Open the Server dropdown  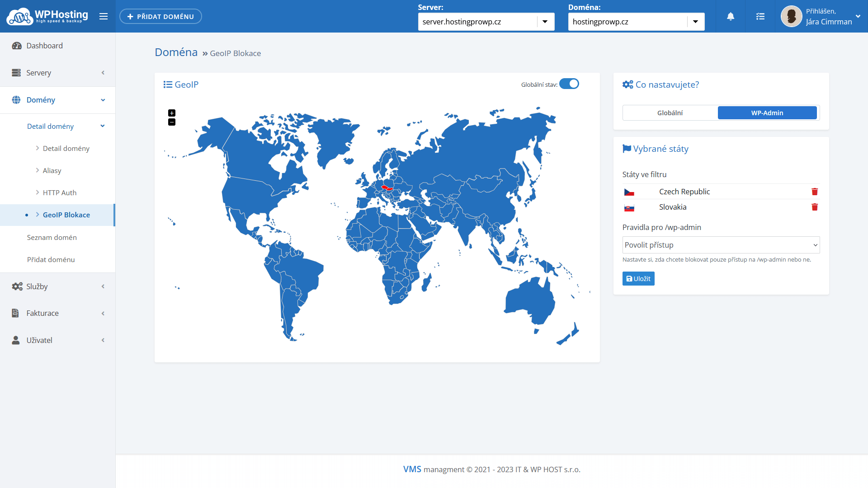coord(486,22)
